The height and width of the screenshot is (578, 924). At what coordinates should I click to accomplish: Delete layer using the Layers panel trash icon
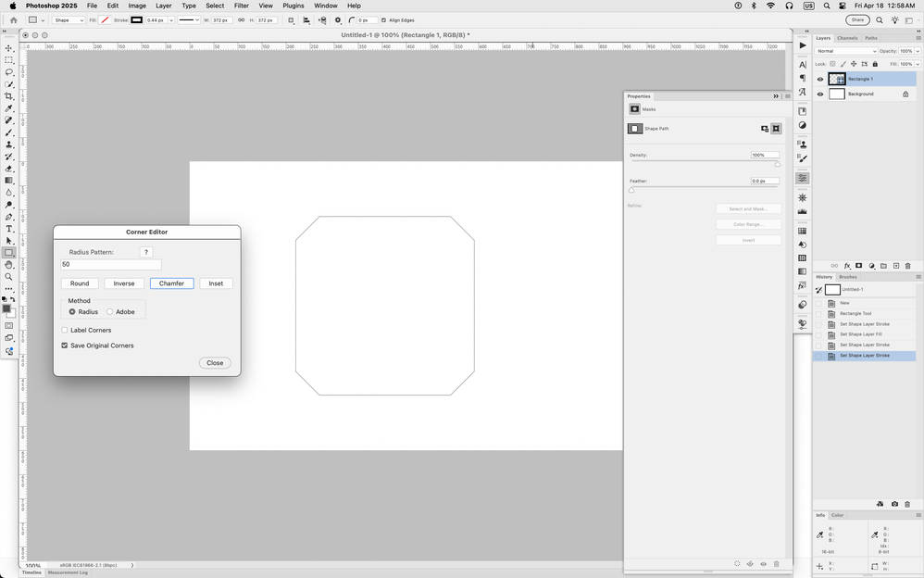coord(907,266)
